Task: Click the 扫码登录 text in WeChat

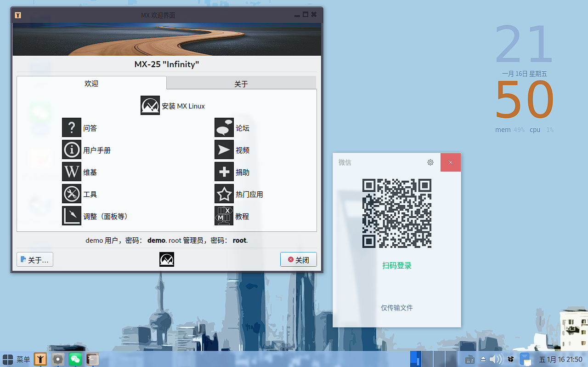Action: 397,265
